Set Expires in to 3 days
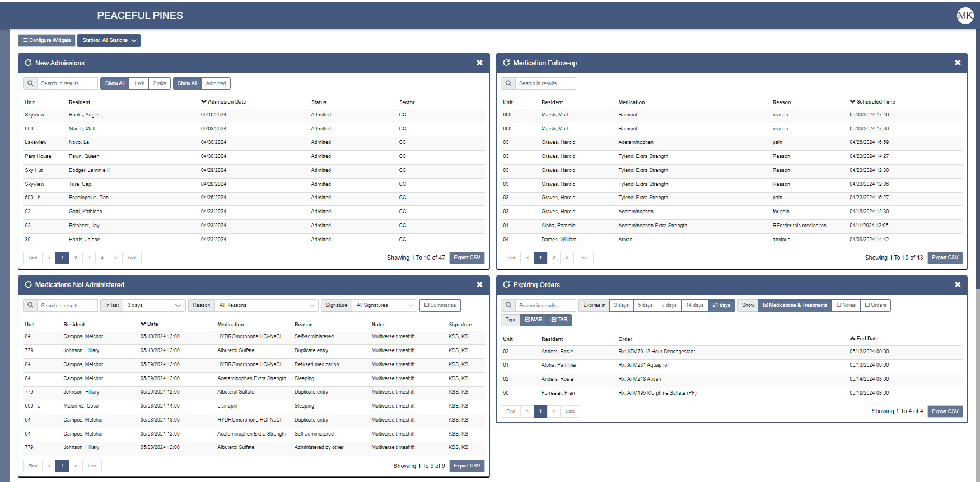Screen dimensions: 980x482 pyautogui.click(x=621, y=305)
